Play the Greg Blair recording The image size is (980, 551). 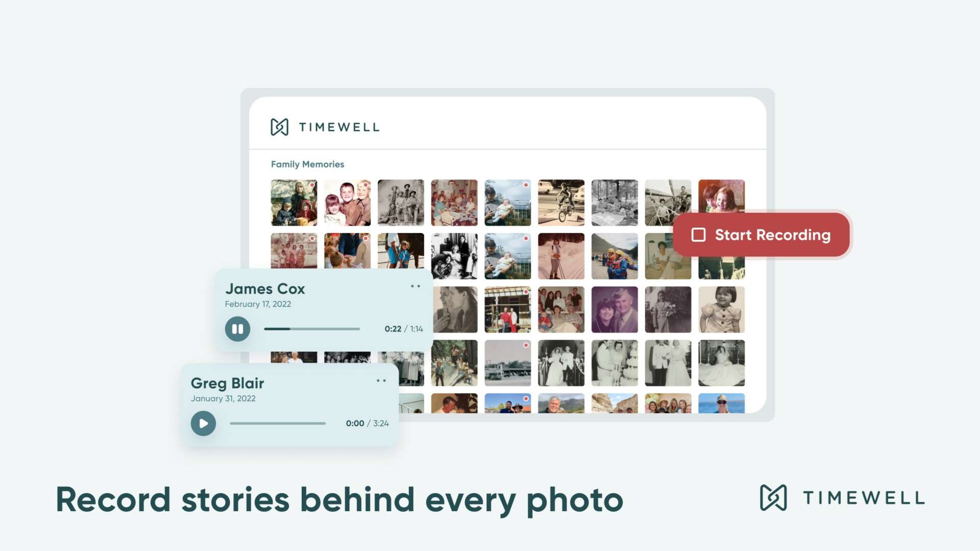click(203, 423)
